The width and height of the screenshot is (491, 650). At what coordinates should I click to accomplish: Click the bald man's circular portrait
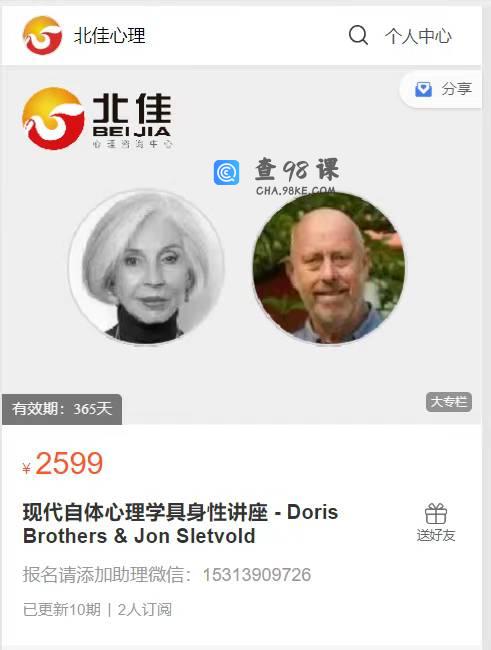[329, 268]
